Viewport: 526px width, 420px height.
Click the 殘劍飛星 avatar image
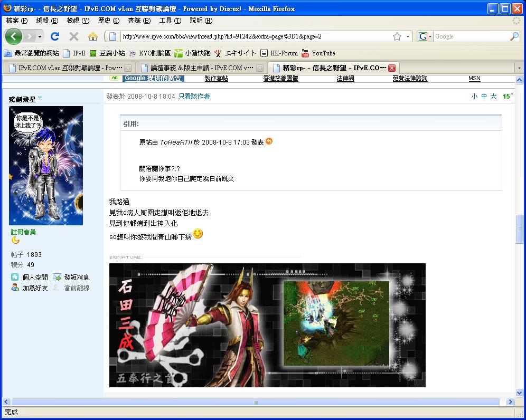click(x=46, y=166)
